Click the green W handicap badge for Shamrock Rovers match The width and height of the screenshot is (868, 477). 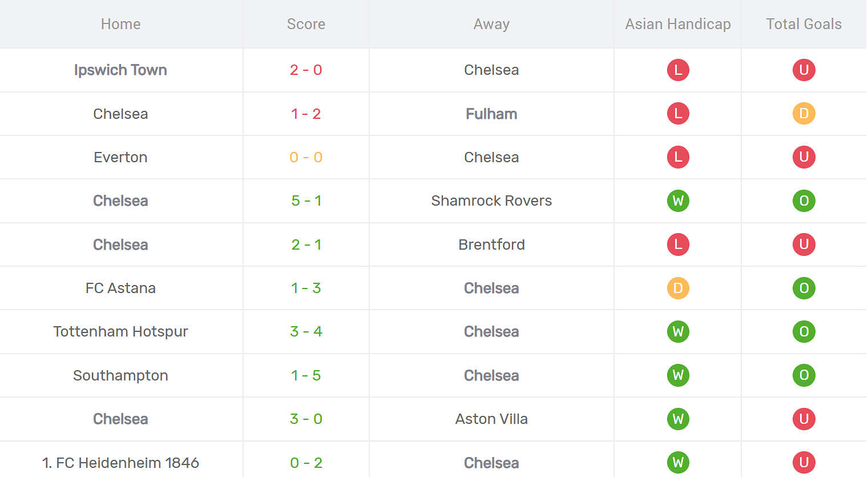678,201
